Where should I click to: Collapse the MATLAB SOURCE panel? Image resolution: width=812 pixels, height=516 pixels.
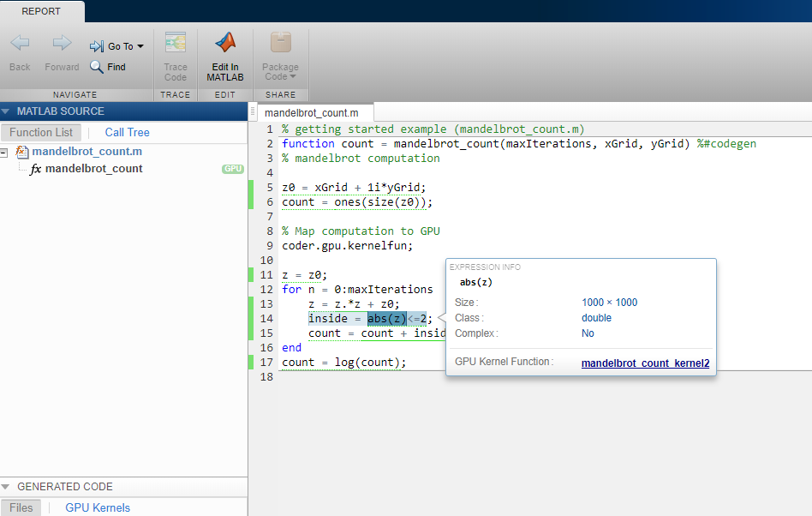pos(6,111)
